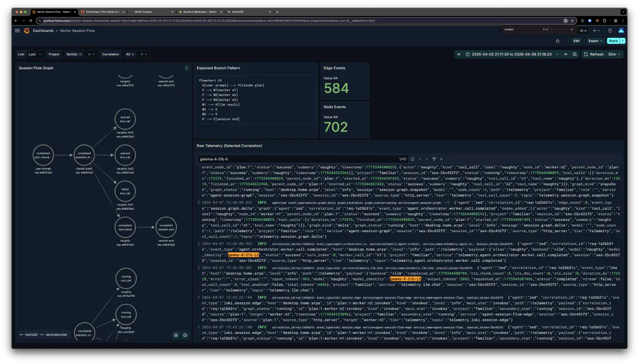Open the Grafana sidebar hamburger menu
This screenshot has height=364, width=639.
[18, 30]
